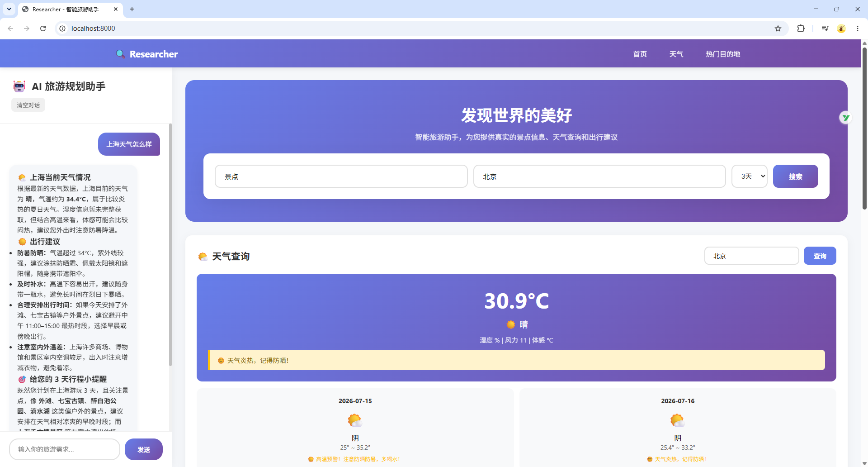
Task: Click the AI 旅游规划助手 panel title
Action: click(69, 86)
